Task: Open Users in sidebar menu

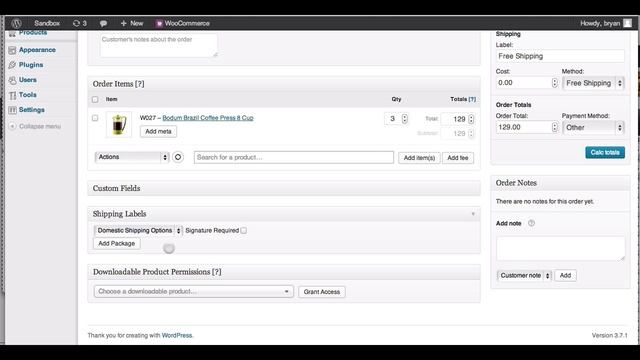Action: (x=28, y=80)
